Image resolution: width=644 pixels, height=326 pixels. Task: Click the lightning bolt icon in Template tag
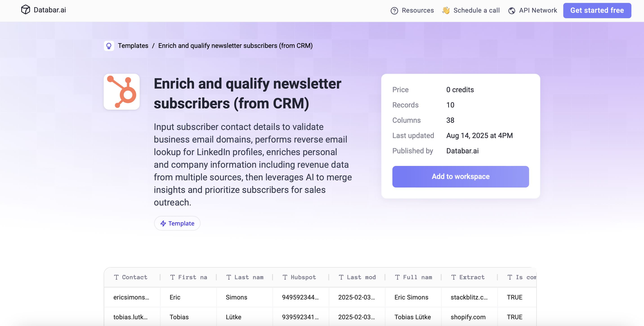coord(163,223)
